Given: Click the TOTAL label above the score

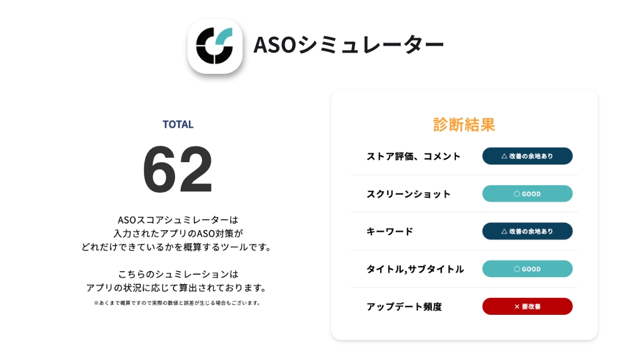Looking at the screenshot, I should [x=178, y=124].
